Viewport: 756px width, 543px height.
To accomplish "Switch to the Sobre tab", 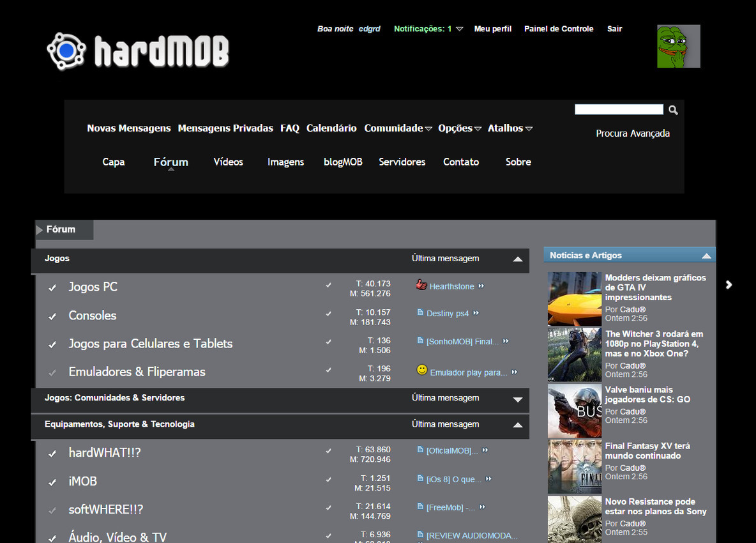I will click(518, 162).
